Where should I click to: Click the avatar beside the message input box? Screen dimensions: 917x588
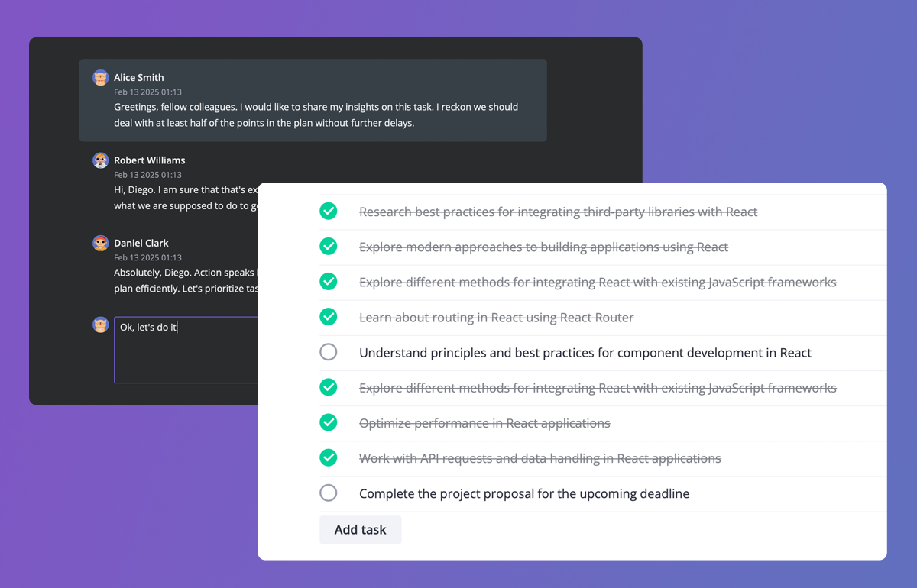point(100,325)
